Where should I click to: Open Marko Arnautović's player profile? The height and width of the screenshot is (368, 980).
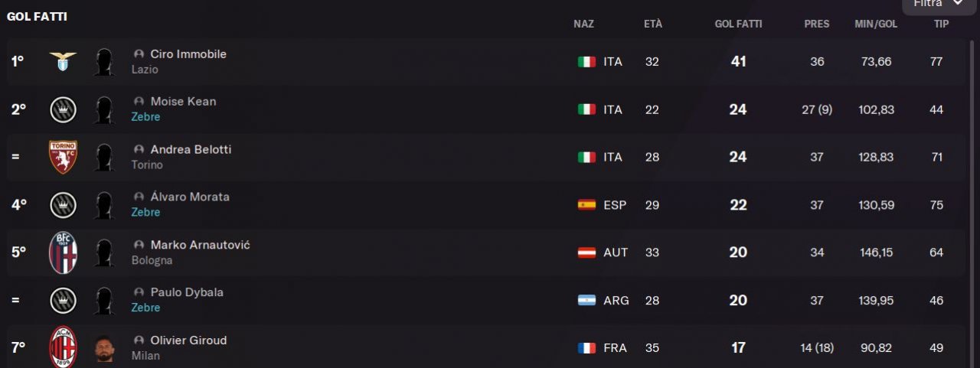pyautogui.click(x=200, y=245)
